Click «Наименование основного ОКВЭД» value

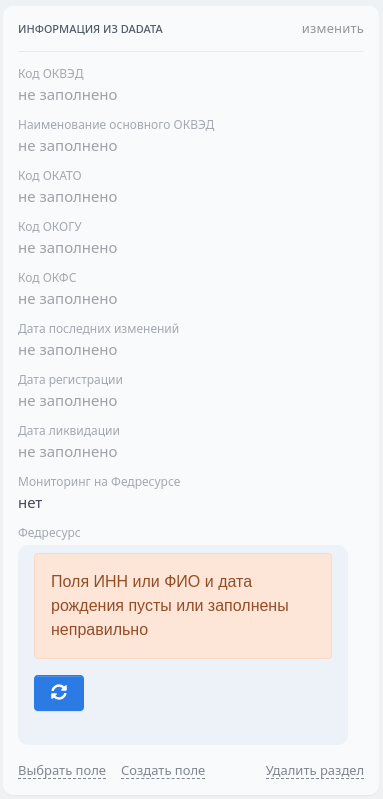coord(68,146)
